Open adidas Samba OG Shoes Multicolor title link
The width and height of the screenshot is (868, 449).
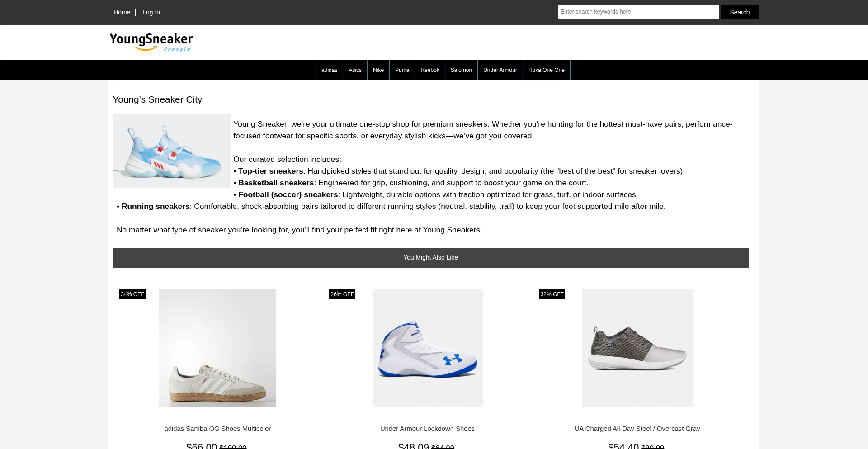217,429
